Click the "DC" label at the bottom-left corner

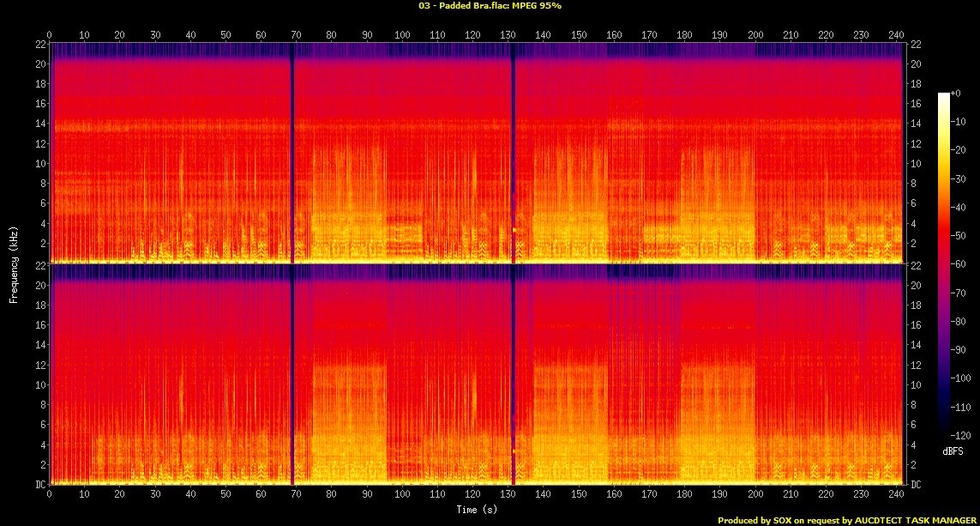click(38, 485)
